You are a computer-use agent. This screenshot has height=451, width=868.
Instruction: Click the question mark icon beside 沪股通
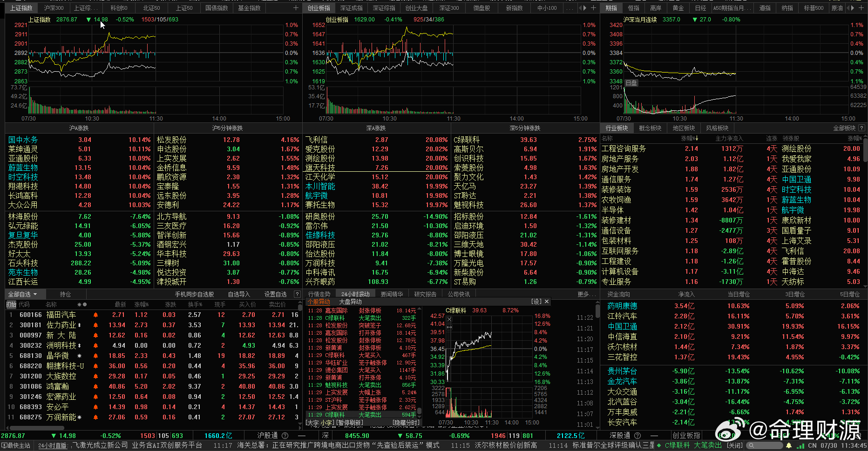pos(285,436)
